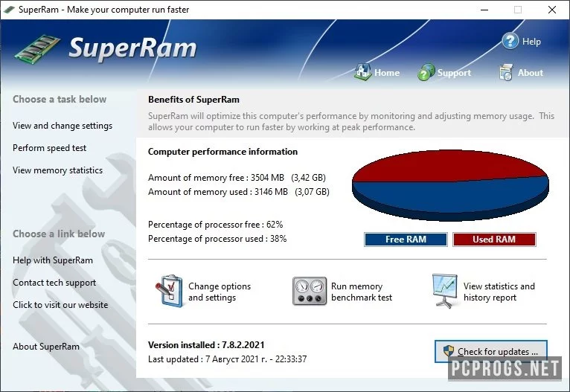The image size is (570, 392).
Task: Click the clipboard Change options icon
Action: [x=170, y=291]
